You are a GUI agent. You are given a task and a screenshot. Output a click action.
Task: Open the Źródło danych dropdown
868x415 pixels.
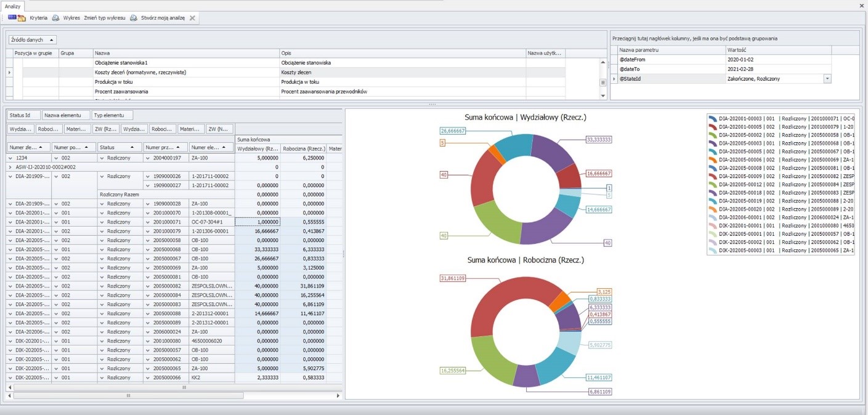33,40
